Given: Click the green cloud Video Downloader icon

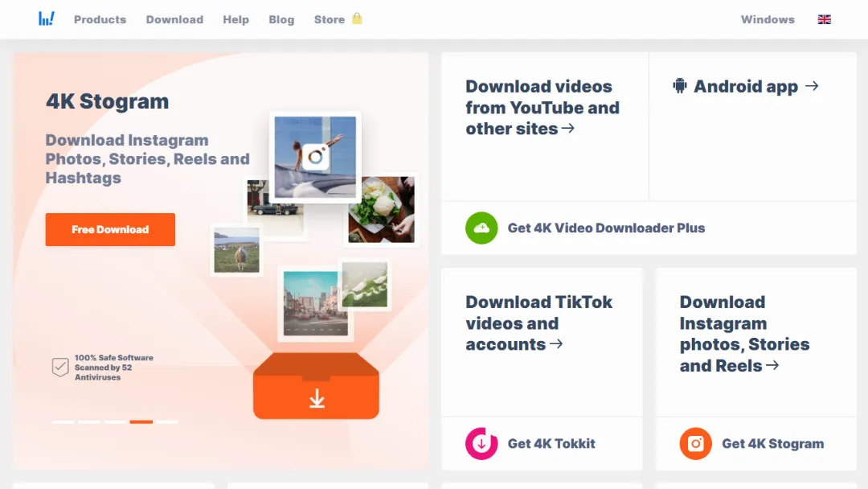Looking at the screenshot, I should 481,228.
